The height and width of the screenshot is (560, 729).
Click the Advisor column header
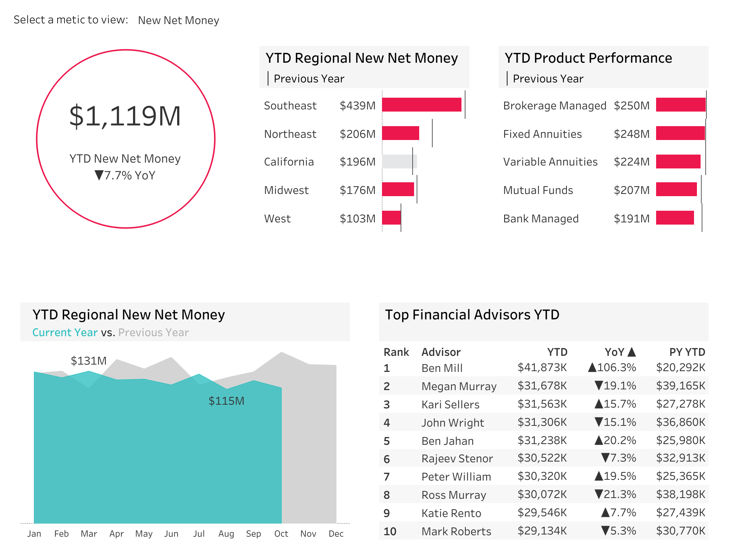441,352
